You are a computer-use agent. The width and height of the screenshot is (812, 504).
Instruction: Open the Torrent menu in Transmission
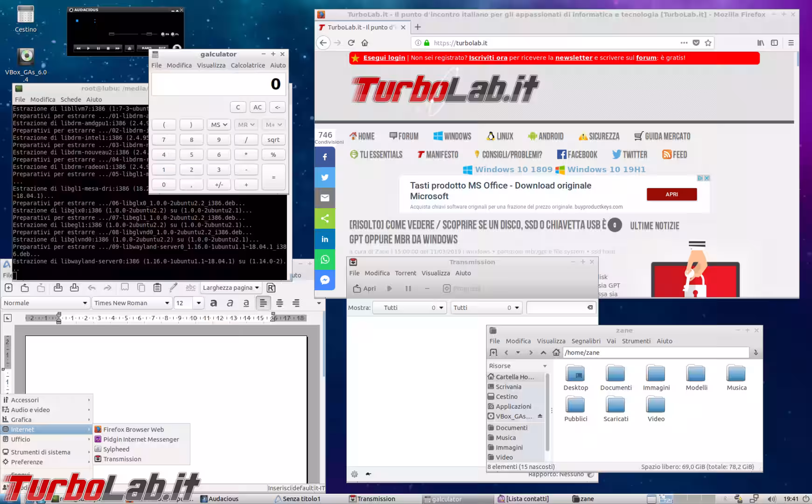405,273
